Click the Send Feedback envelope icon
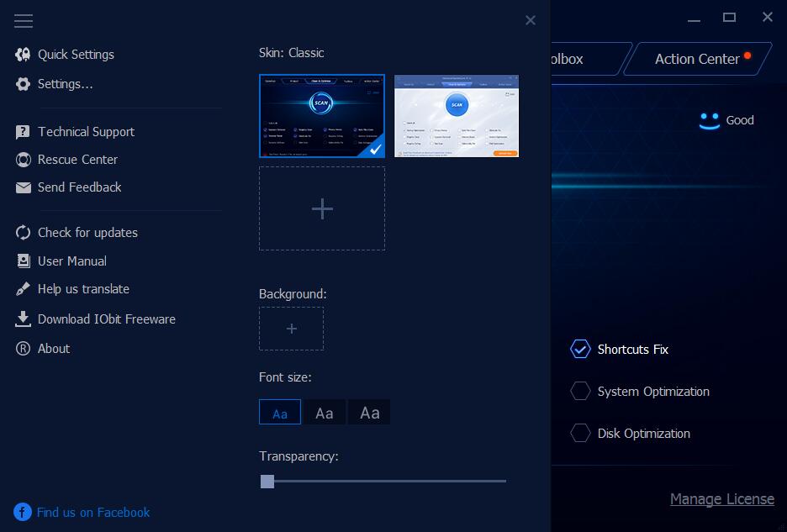Viewport: 787px width, 532px height. (23, 187)
